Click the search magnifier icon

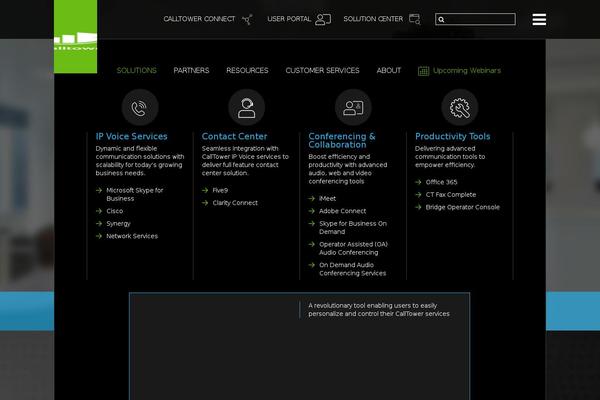click(442, 19)
